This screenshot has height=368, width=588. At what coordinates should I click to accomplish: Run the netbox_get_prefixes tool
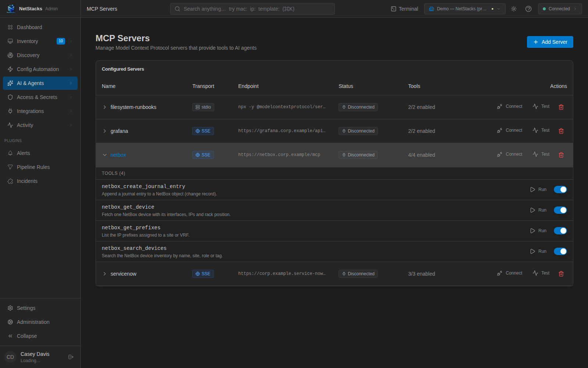pyautogui.click(x=538, y=231)
